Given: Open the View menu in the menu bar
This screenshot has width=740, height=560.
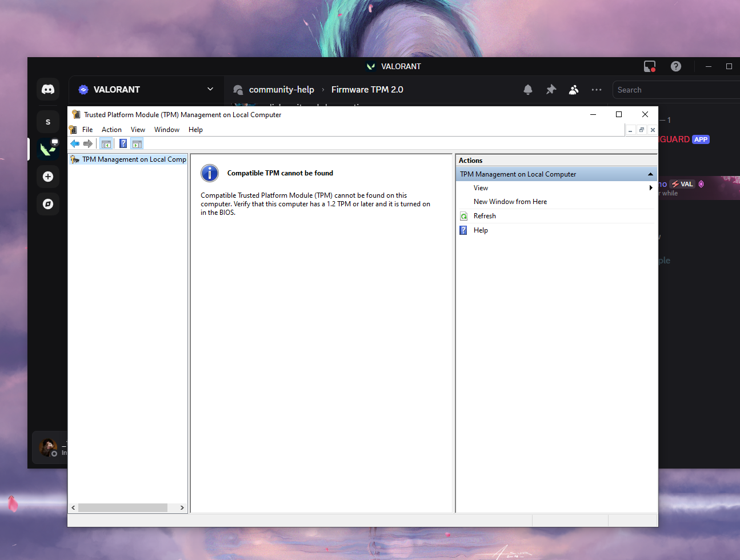Looking at the screenshot, I should coord(138,130).
